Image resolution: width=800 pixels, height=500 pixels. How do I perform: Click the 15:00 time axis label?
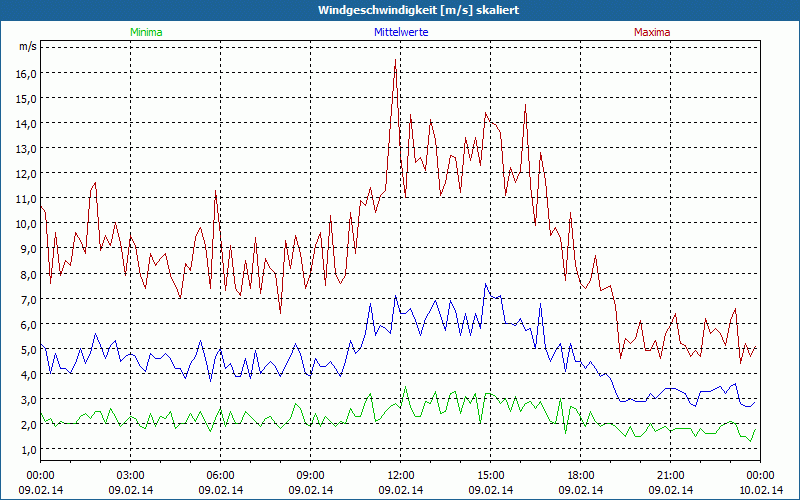(491, 476)
